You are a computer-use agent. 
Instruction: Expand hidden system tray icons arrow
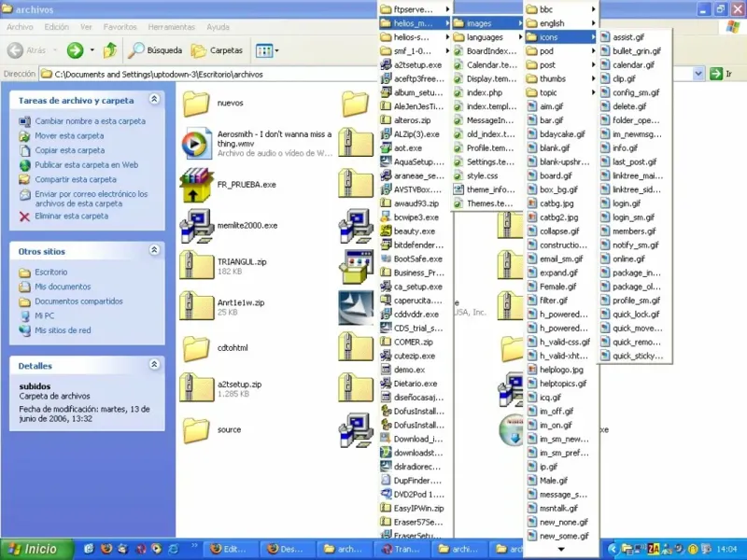(613, 549)
